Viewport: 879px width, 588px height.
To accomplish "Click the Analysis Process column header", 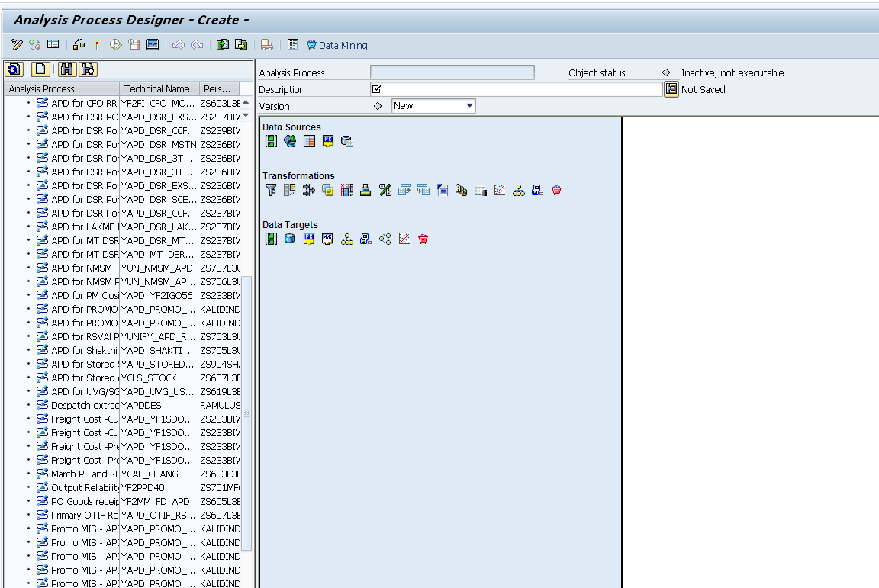I will tap(63, 88).
